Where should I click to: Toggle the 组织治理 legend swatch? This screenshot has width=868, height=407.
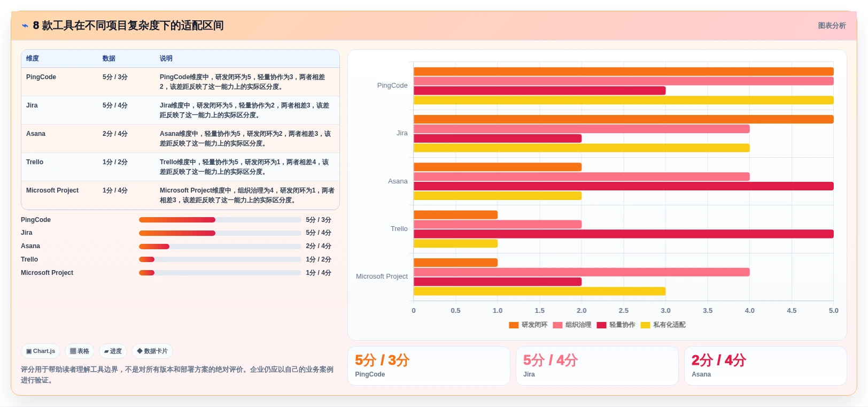(557, 325)
